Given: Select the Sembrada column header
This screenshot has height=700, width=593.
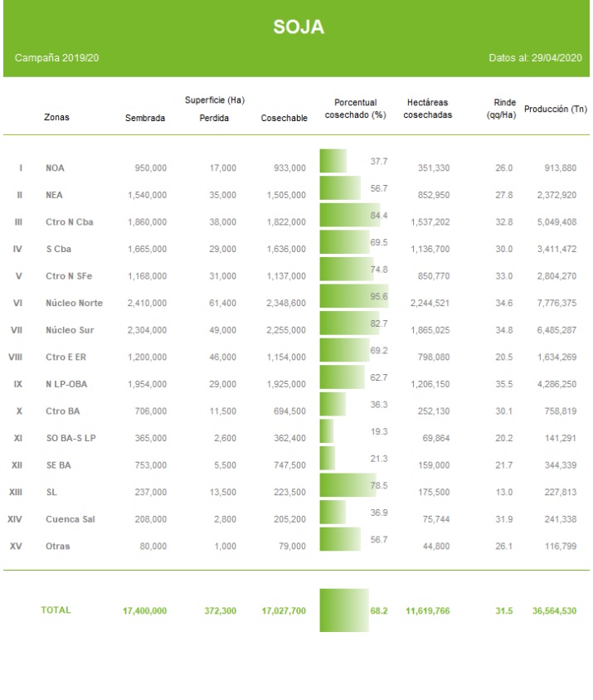Looking at the screenshot, I should 145,118.
